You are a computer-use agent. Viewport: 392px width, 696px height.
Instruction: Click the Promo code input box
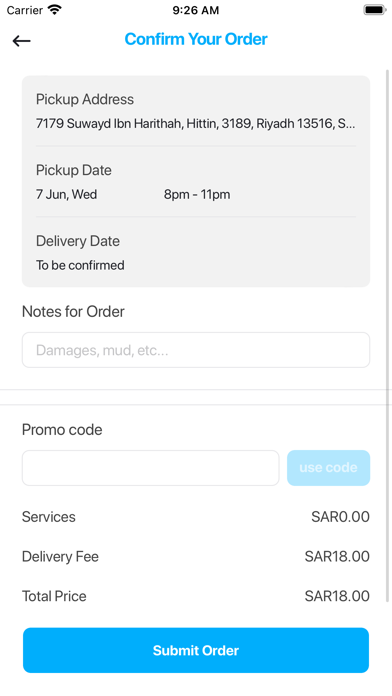click(150, 468)
